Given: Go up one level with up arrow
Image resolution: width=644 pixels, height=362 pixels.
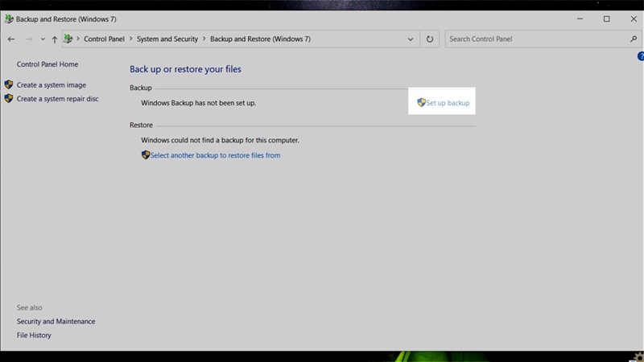Looking at the screenshot, I should pos(54,39).
